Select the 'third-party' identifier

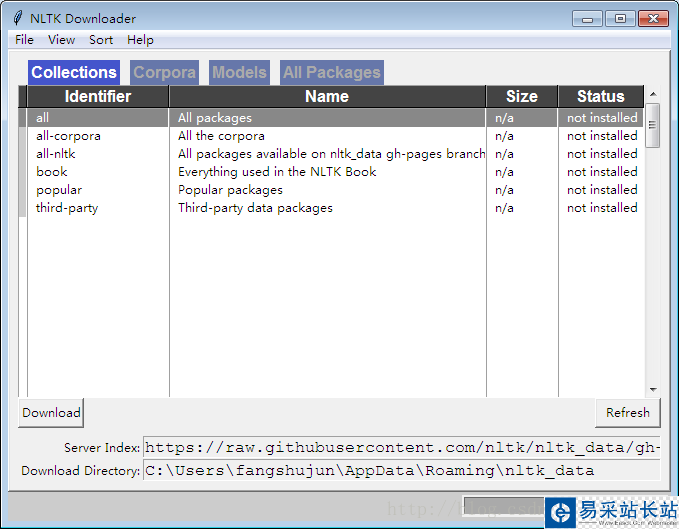coord(67,208)
